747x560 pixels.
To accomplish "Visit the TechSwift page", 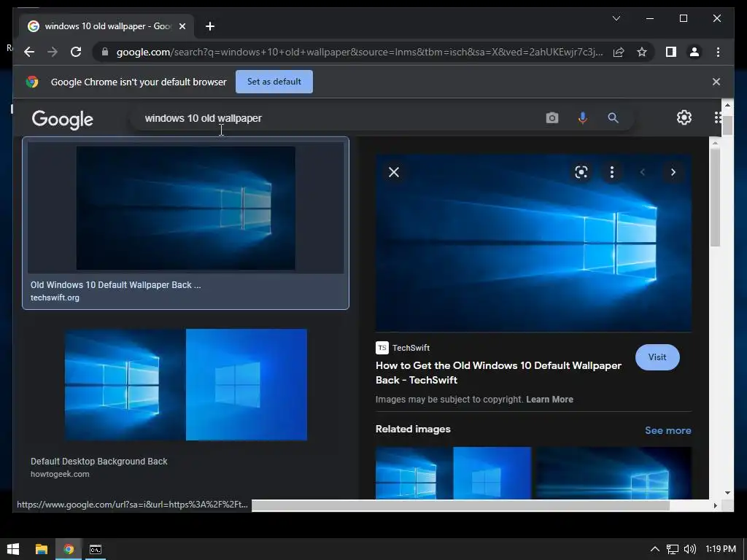I will coord(657,357).
